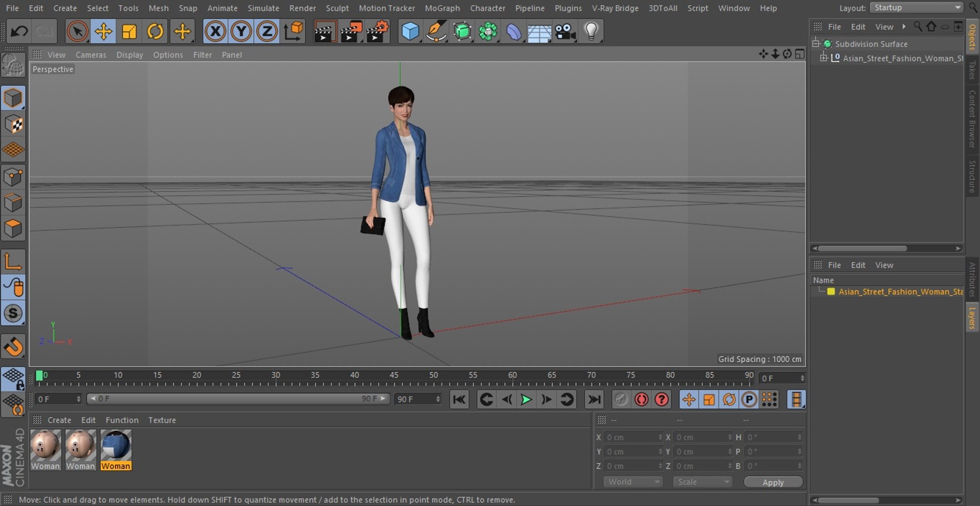Screen dimensions: 980x506
Task: Activate the Scale tool in top toolbar
Action: pos(129,32)
